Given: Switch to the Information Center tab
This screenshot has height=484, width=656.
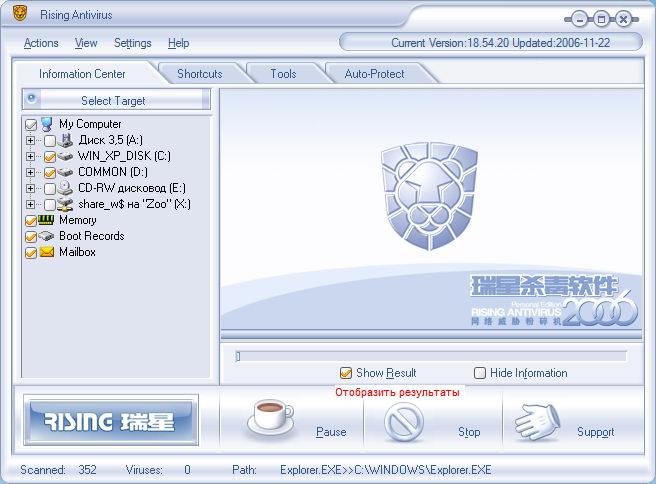Looking at the screenshot, I should (x=82, y=74).
